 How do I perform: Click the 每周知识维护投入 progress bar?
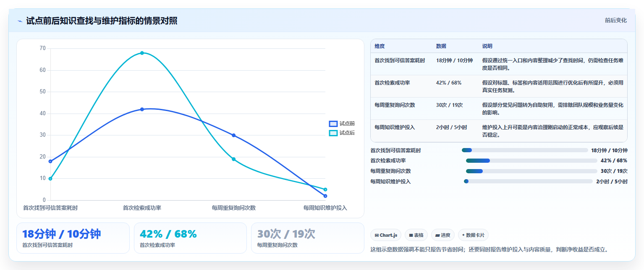[x=528, y=181]
